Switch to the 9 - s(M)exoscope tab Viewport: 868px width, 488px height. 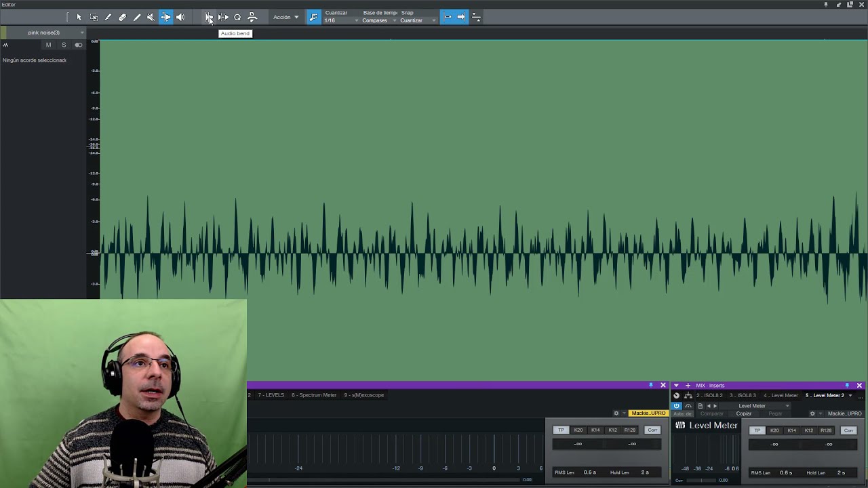tap(363, 395)
